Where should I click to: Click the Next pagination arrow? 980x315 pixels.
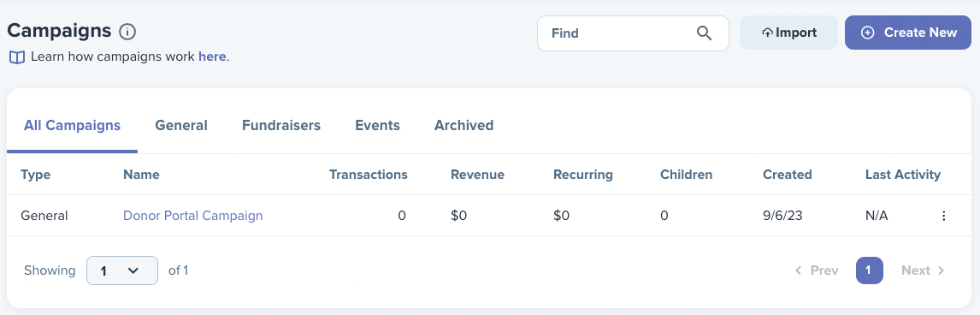[942, 270]
